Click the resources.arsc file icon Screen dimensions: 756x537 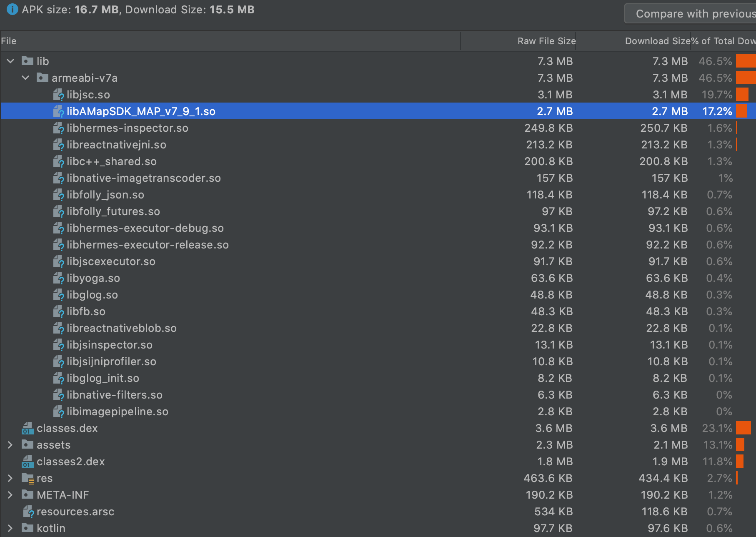point(28,512)
